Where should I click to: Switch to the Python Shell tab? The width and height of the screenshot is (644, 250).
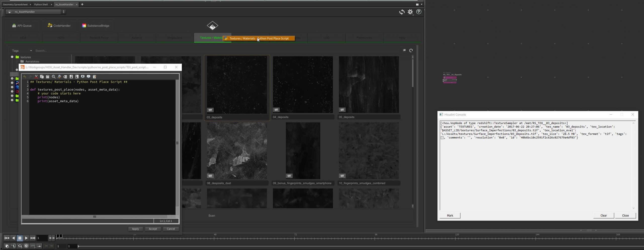[x=41, y=4]
